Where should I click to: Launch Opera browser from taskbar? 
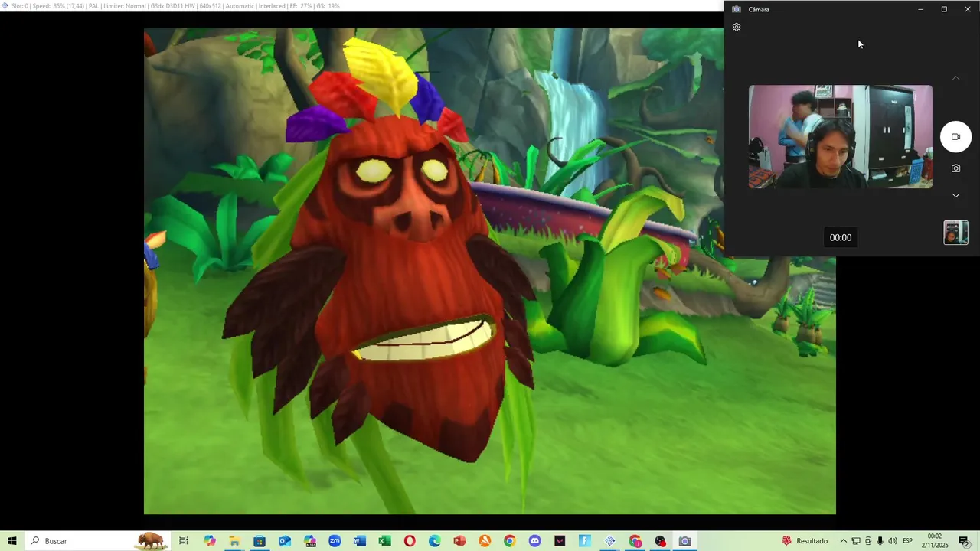tap(410, 541)
